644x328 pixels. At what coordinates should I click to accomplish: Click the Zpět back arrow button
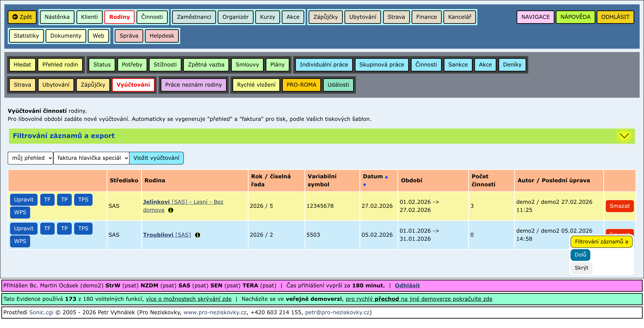tap(22, 17)
